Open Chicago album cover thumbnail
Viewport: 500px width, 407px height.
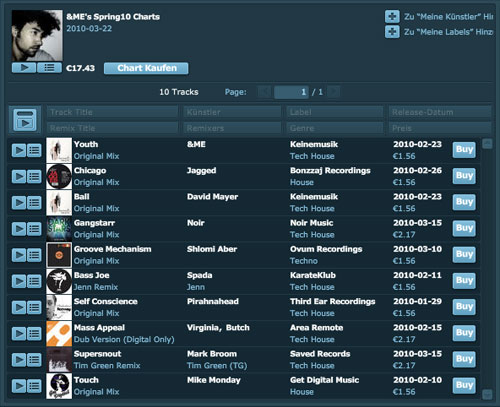coord(59,177)
